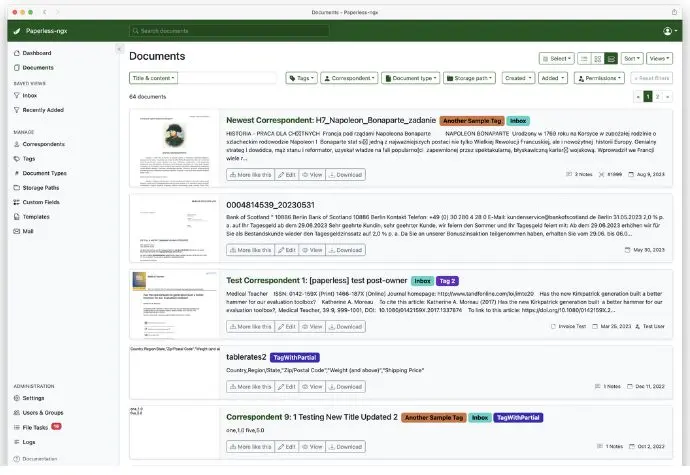The height and width of the screenshot is (475, 690).
Task: Click the Storage Paths folder icon
Action: click(17, 188)
